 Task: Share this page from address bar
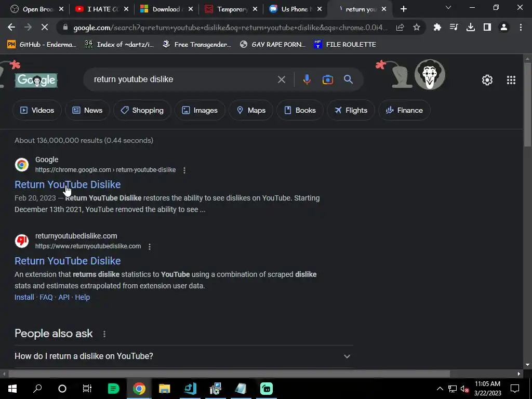(400, 28)
